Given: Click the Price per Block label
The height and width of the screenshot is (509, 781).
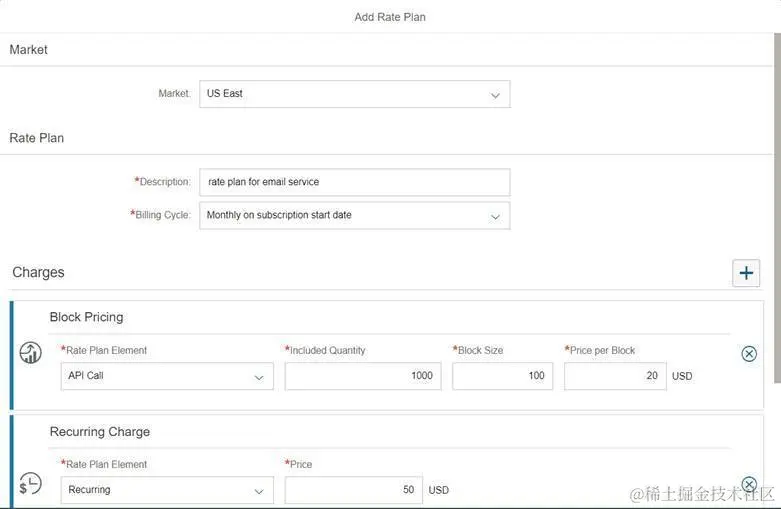Looking at the screenshot, I should (x=600, y=350).
